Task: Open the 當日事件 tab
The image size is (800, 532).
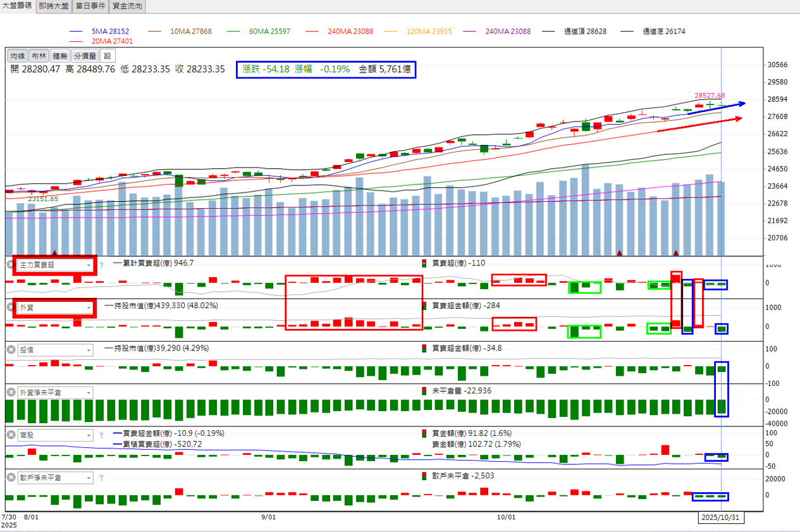Action: click(90, 6)
